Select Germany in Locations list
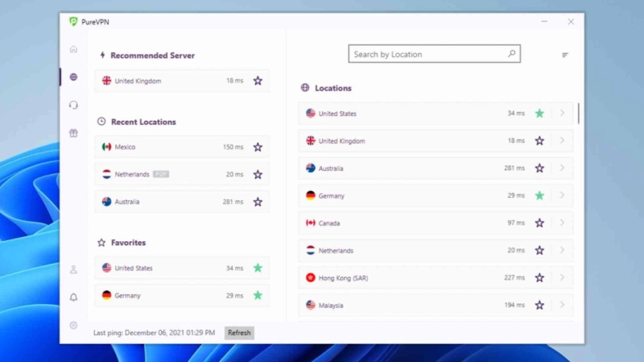Image resolution: width=644 pixels, height=362 pixels. tap(435, 196)
